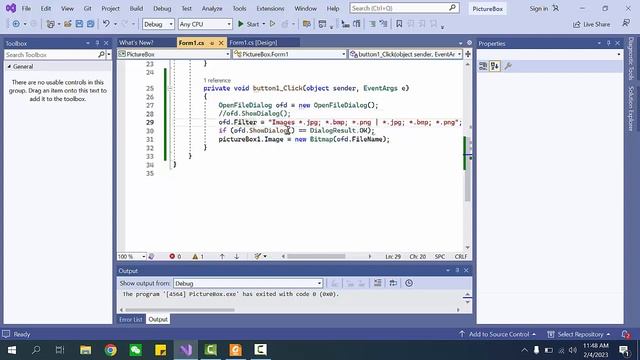Start debugging with the Start button
The height and width of the screenshot is (360, 640).
pyautogui.click(x=249, y=24)
